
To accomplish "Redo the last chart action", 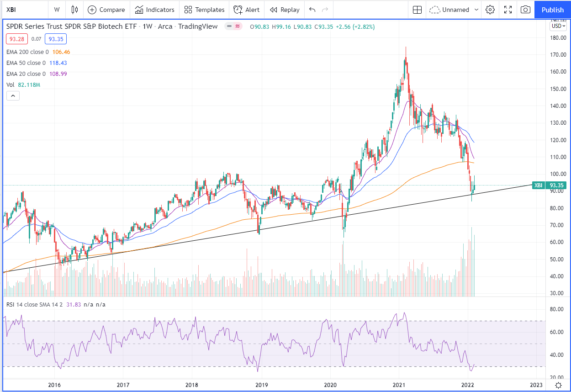I will point(325,10).
